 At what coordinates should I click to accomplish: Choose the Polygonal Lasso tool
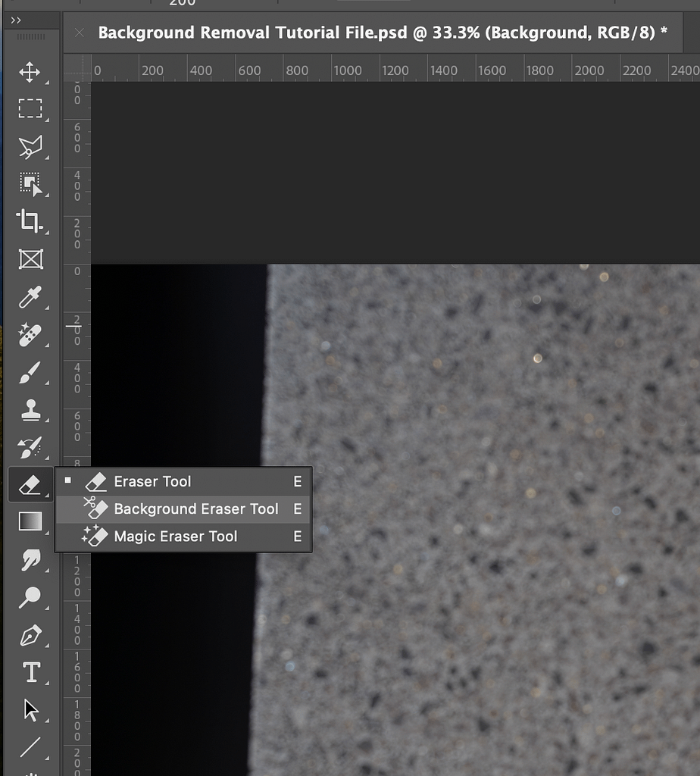pos(30,146)
